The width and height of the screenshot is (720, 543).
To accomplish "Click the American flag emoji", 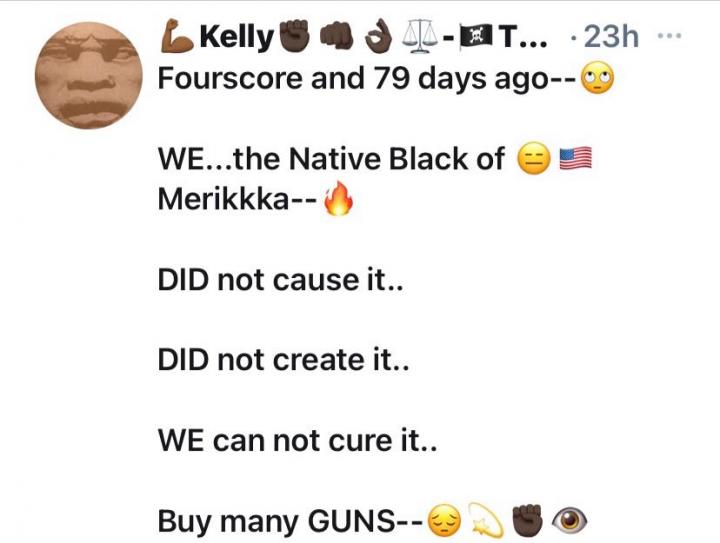I will pyautogui.click(x=575, y=159).
